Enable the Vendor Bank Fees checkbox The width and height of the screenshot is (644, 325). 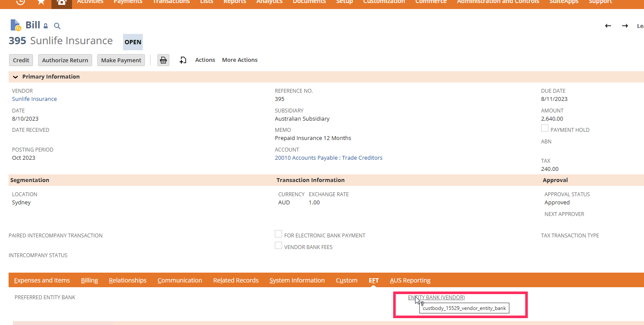click(278, 245)
